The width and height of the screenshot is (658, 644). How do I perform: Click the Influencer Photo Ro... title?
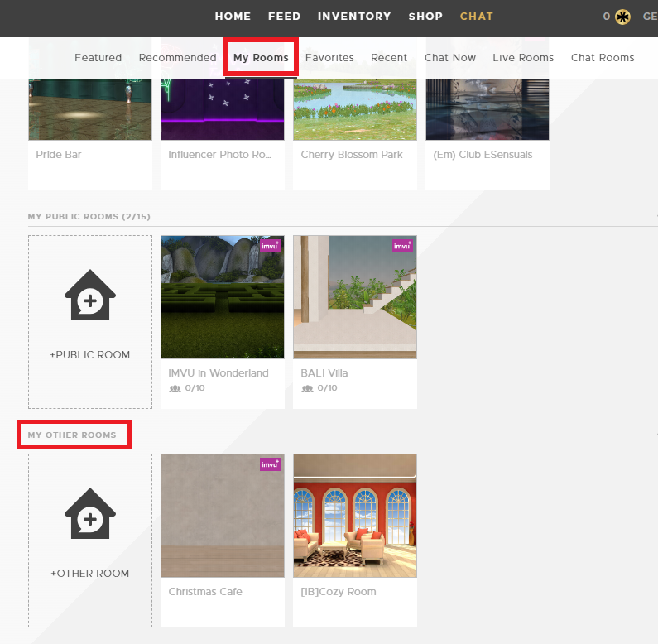(x=220, y=155)
